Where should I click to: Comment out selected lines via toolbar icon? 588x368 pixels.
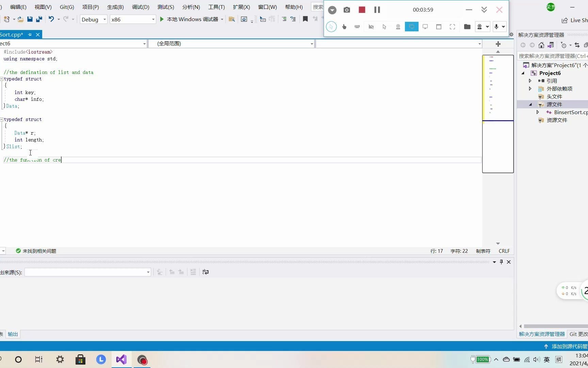[x=284, y=19]
